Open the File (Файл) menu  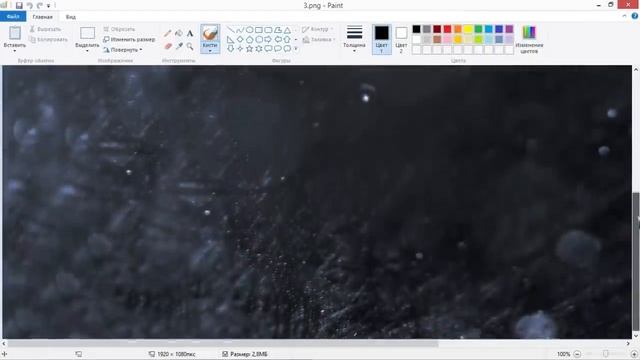coord(13,17)
